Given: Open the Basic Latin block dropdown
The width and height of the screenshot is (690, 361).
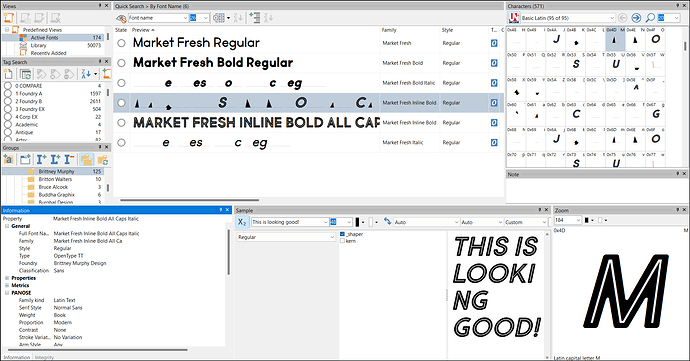Looking at the screenshot, I should click(x=612, y=18).
